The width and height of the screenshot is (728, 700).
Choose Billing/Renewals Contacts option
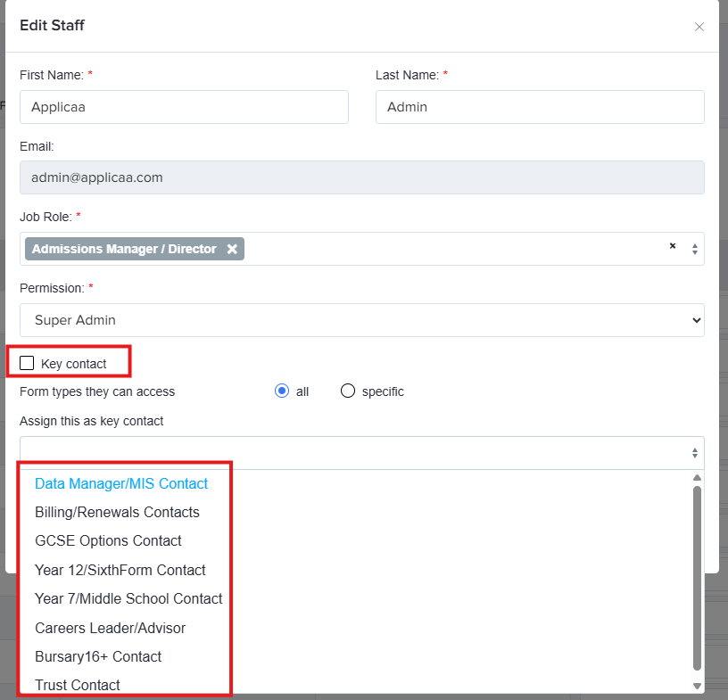click(x=117, y=512)
